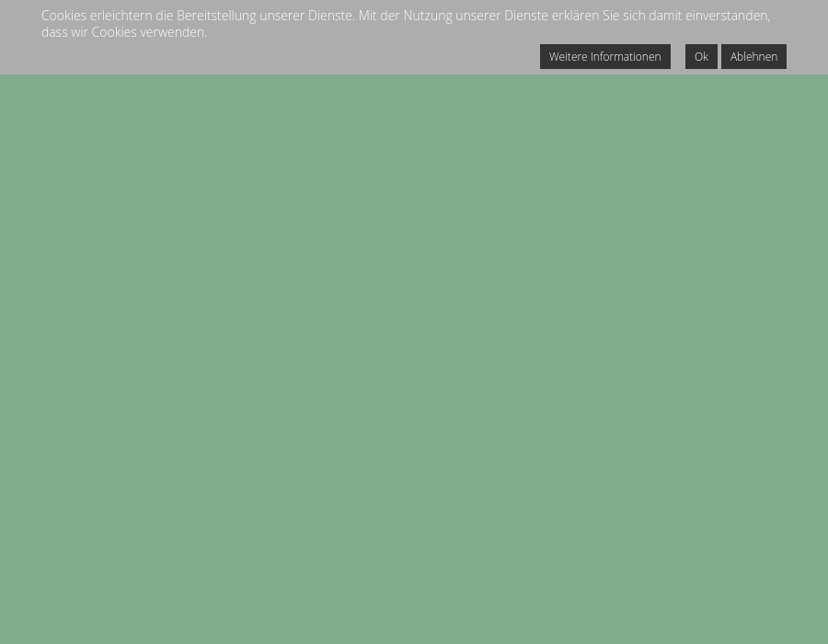Click the empty green page background
The width and height of the screenshot is (828, 644).
click(414, 368)
